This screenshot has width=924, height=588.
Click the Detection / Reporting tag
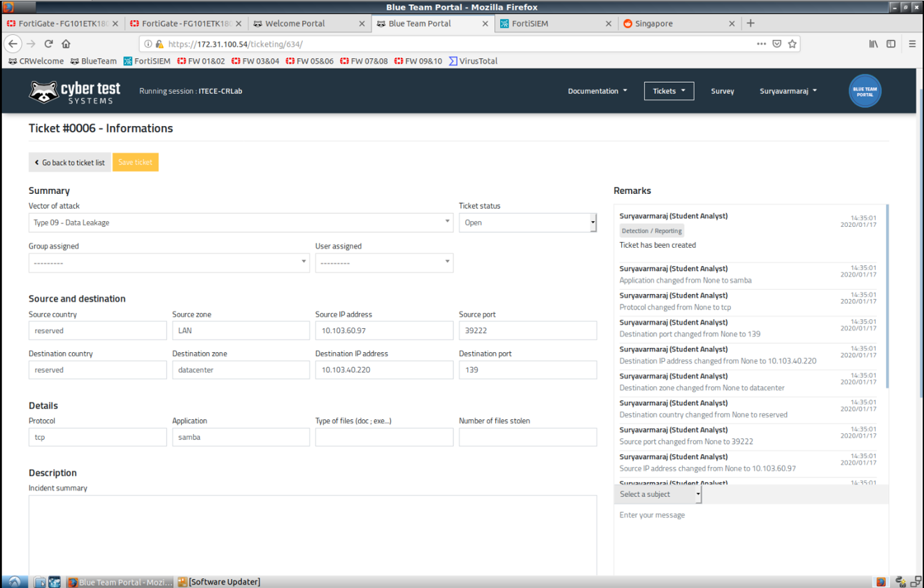tap(652, 230)
